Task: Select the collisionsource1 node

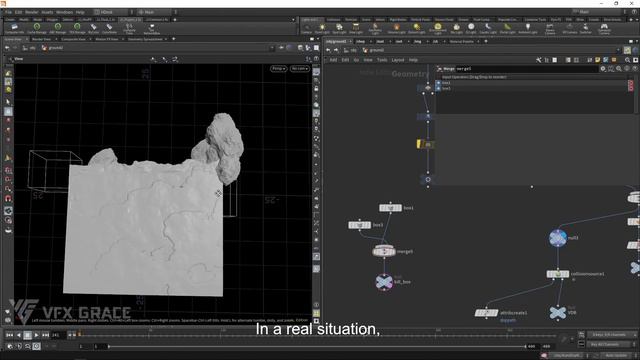Action: (558, 274)
